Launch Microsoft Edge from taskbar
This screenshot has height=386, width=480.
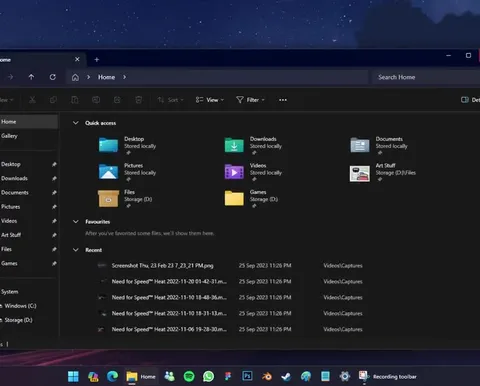(112, 377)
